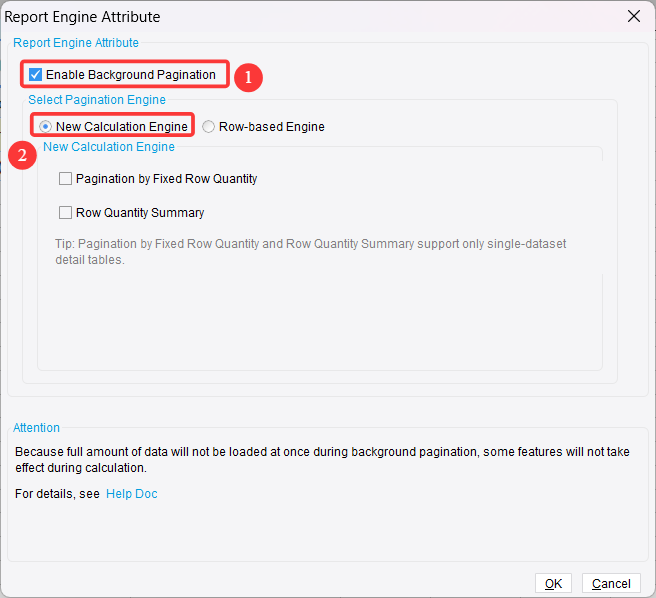Click the 'For details, see' text
Screen dimensions: 656x598
tap(57, 494)
